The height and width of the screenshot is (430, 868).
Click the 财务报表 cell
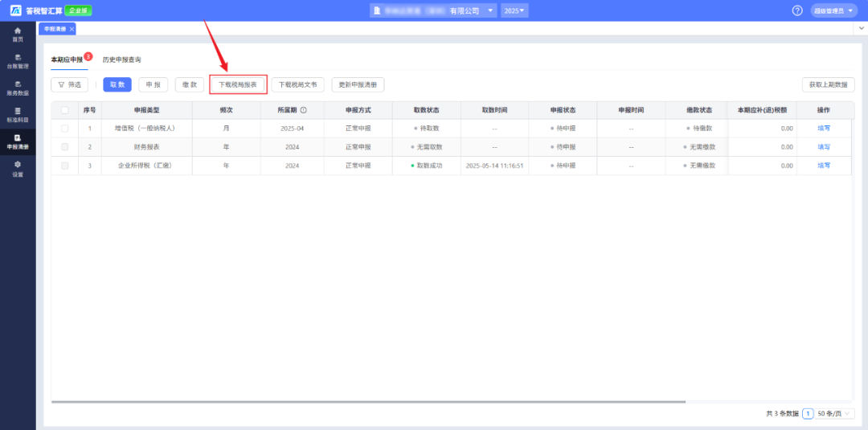147,147
